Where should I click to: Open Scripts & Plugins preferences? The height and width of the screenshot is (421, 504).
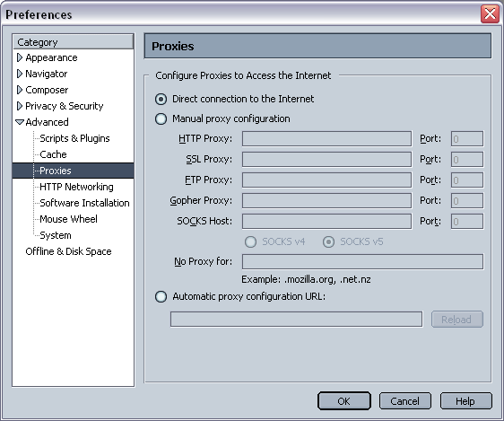(x=74, y=138)
